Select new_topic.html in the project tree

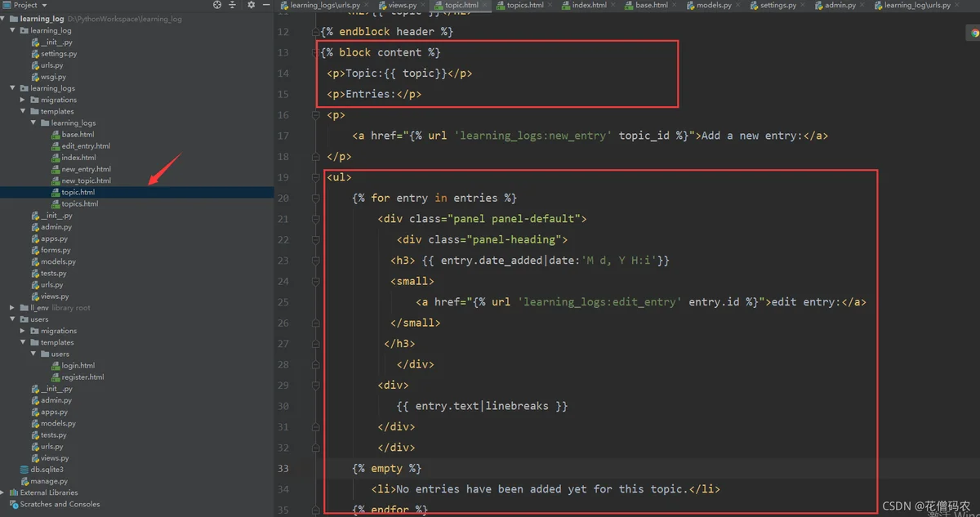coord(86,181)
